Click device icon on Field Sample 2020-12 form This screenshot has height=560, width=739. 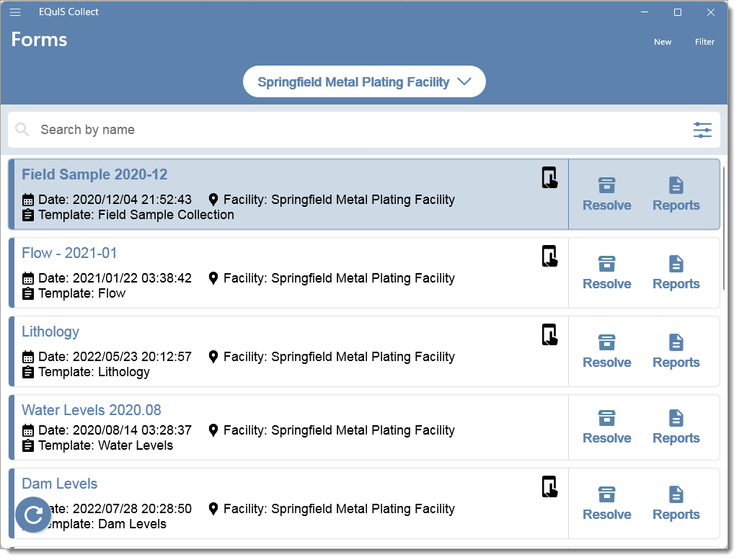[549, 177]
